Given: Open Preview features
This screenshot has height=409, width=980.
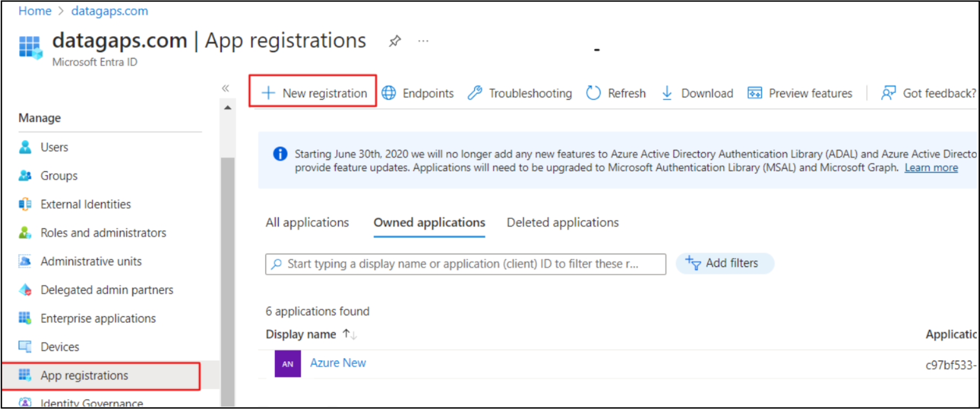Looking at the screenshot, I should click(x=800, y=93).
